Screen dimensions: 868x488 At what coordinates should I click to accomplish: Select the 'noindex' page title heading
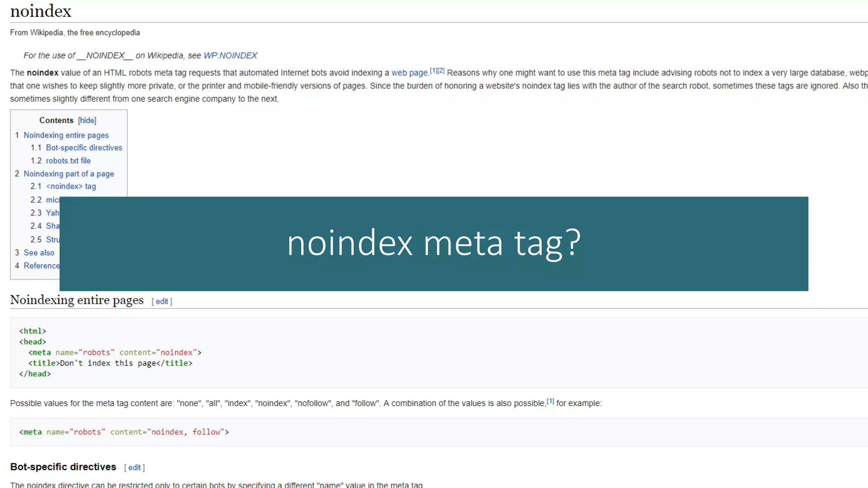41,11
